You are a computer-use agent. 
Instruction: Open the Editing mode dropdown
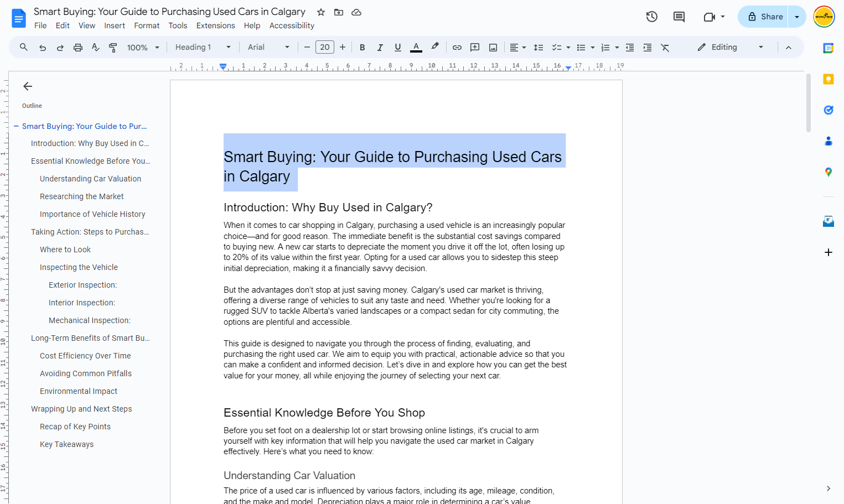tap(731, 48)
